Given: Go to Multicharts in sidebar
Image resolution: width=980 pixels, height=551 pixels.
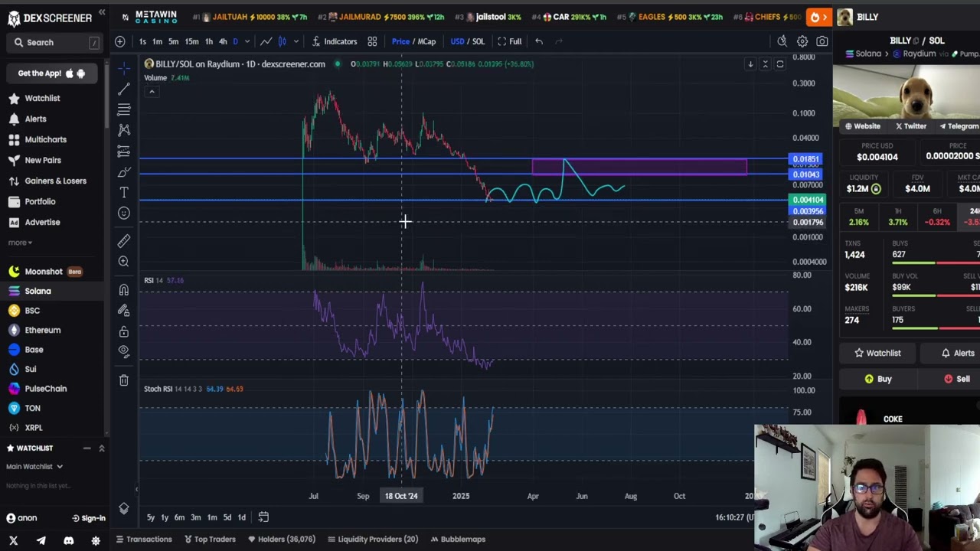Looking at the screenshot, I should 45,139.
